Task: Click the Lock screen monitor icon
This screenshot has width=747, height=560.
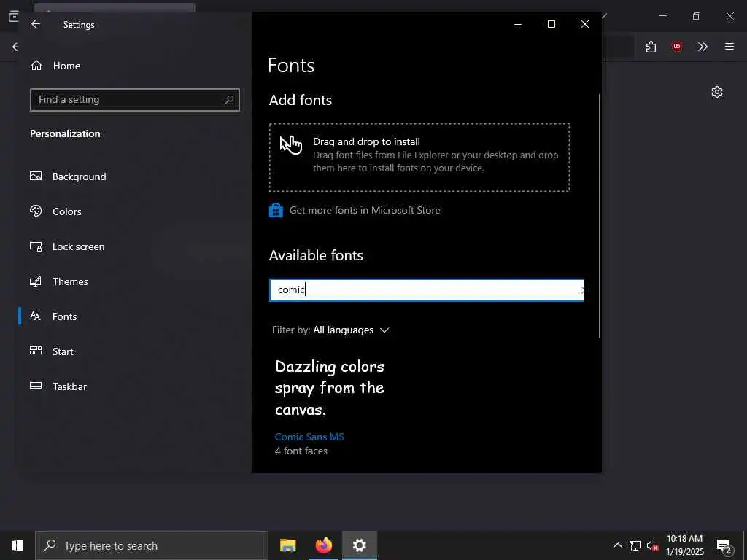Action: [36, 246]
